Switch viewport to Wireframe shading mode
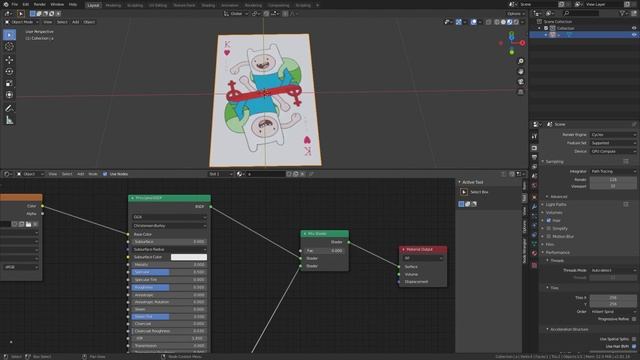 coord(497,22)
